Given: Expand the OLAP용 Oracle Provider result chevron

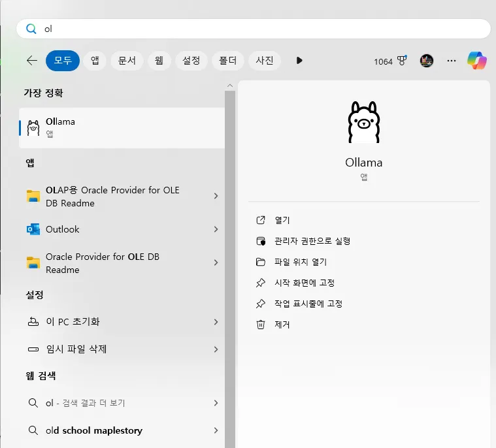Looking at the screenshot, I should pyautogui.click(x=216, y=196).
